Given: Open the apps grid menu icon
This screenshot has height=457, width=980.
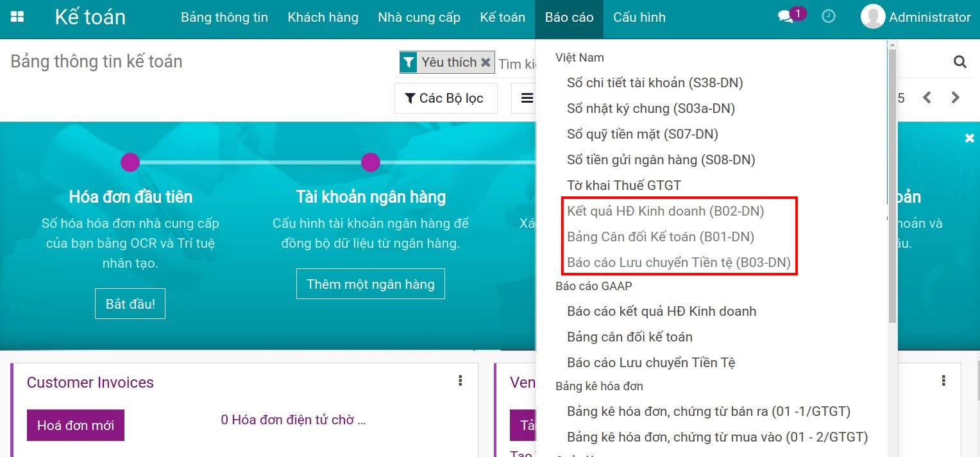Looking at the screenshot, I should click(17, 17).
